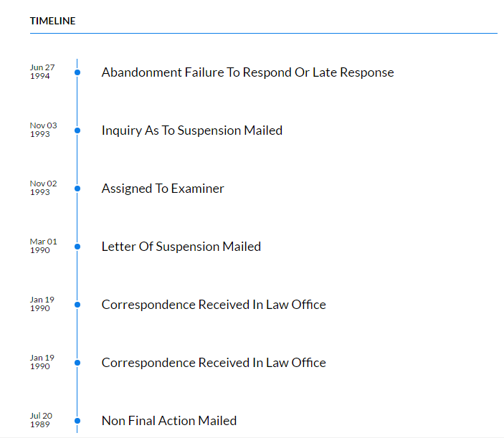Screen dimensions: 504x438
Task: Open the 'Assigned To Examiner' entry
Action: [x=163, y=189]
